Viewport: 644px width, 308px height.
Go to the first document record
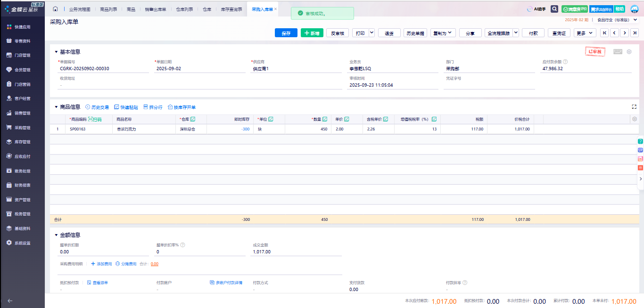tap(603, 33)
